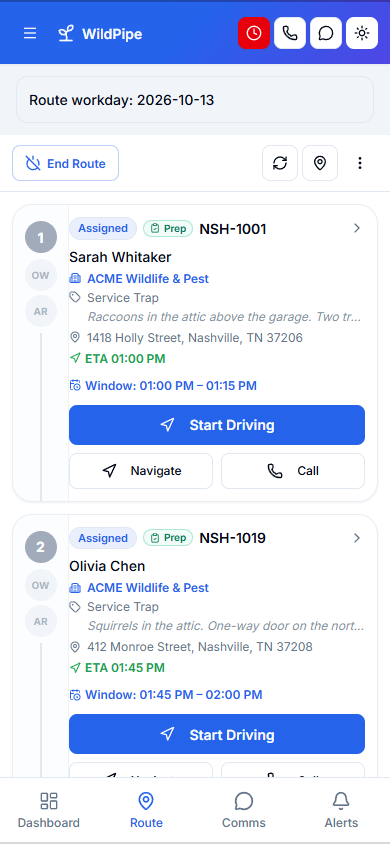Open the hamburger navigation menu
Image resolution: width=390 pixels, height=844 pixels.
click(x=30, y=33)
